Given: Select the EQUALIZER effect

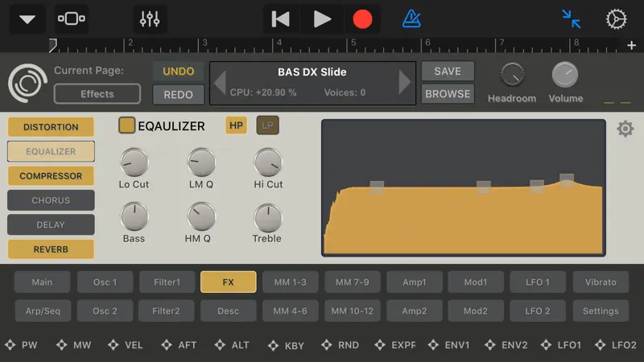Looking at the screenshot, I should point(51,151).
